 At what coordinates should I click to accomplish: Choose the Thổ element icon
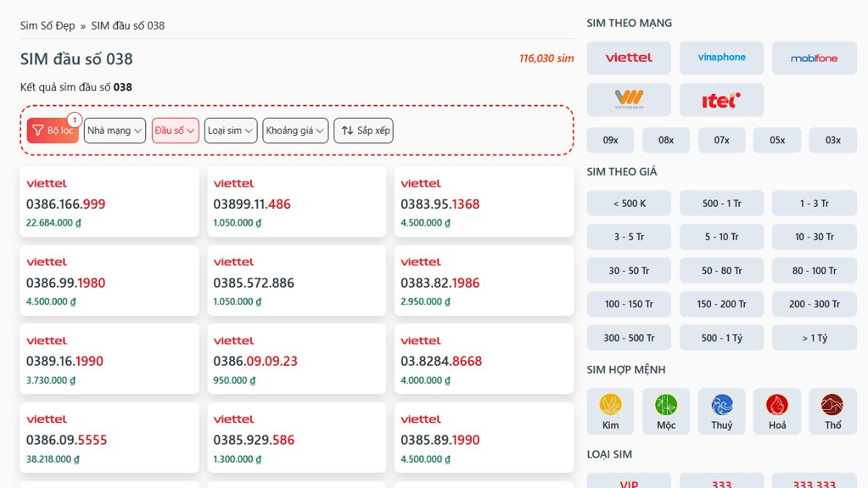pyautogui.click(x=833, y=405)
